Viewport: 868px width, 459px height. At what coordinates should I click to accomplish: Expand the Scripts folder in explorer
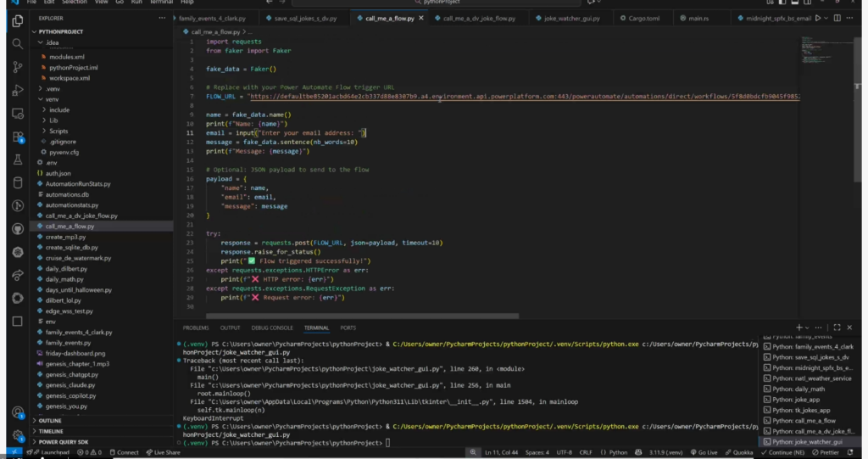[58, 132]
